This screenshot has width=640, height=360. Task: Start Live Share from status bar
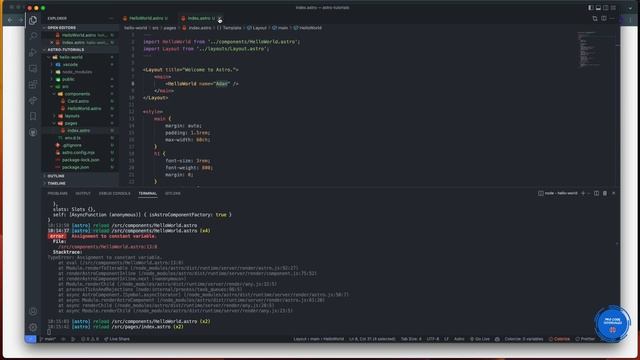pyautogui.click(x=117, y=339)
